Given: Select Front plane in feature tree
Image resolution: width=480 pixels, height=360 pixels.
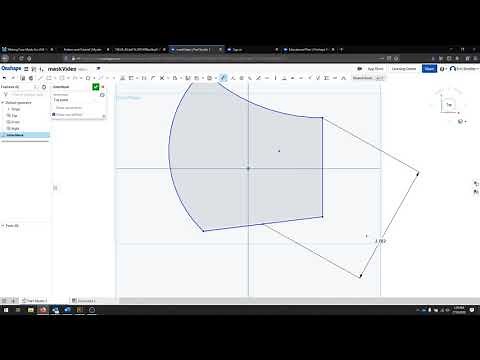Looking at the screenshot, I should click(x=15, y=122).
